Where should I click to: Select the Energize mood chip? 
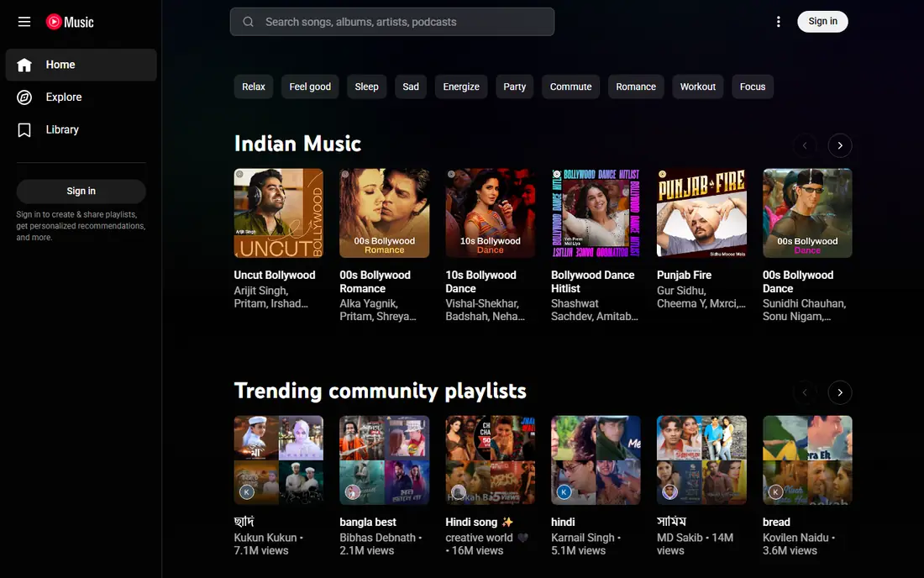point(461,87)
